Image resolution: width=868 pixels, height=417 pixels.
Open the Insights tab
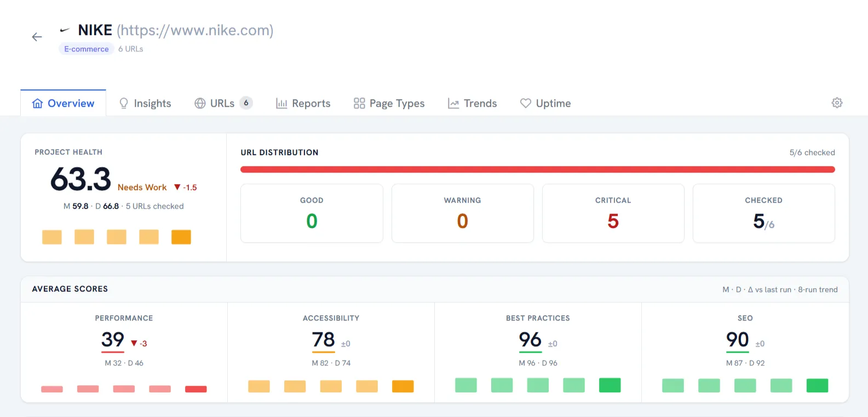coord(145,103)
